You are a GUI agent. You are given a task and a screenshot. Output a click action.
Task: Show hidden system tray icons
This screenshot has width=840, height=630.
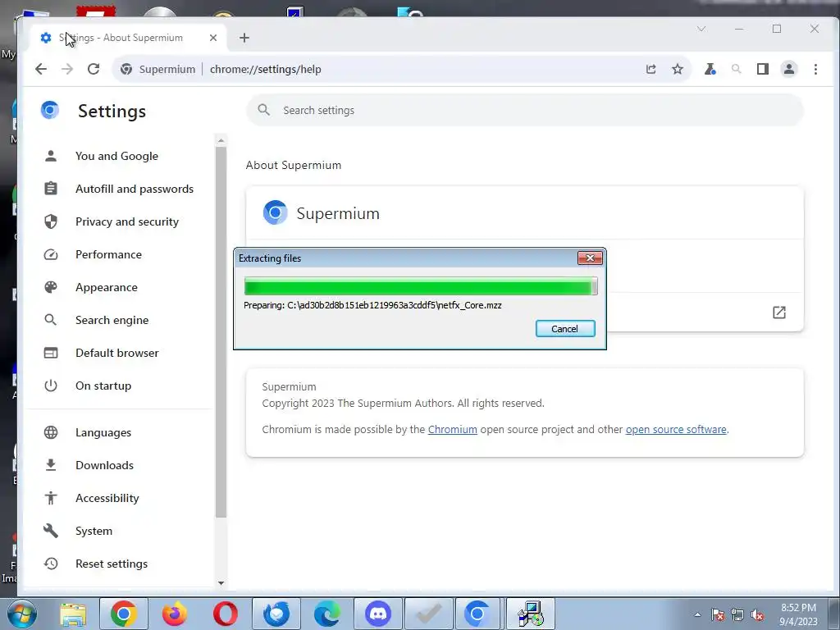[697, 614]
